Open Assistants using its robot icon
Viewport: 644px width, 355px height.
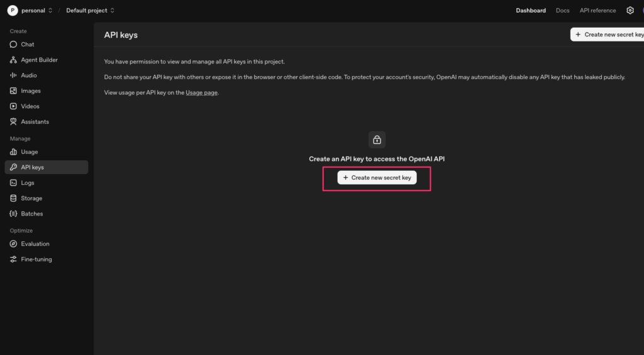13,122
